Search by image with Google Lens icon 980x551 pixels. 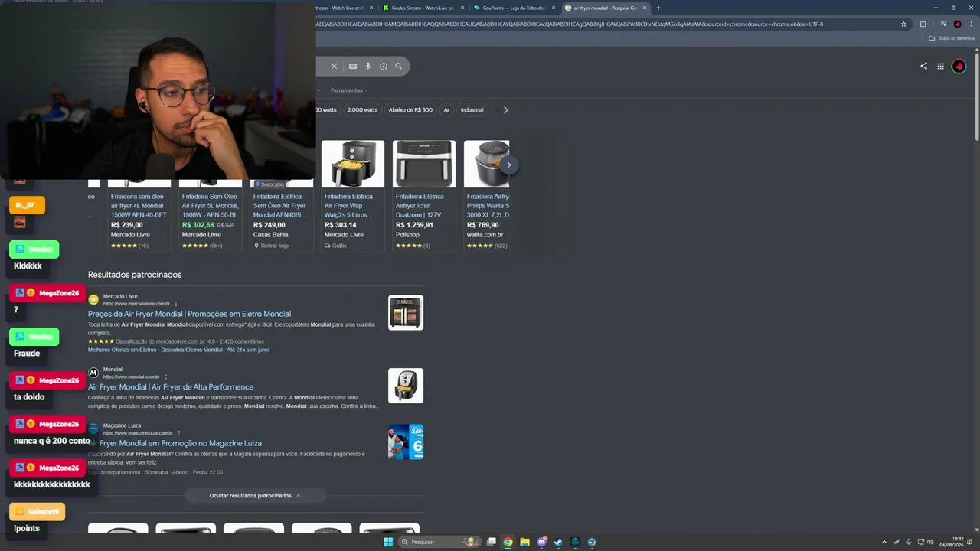click(x=384, y=67)
